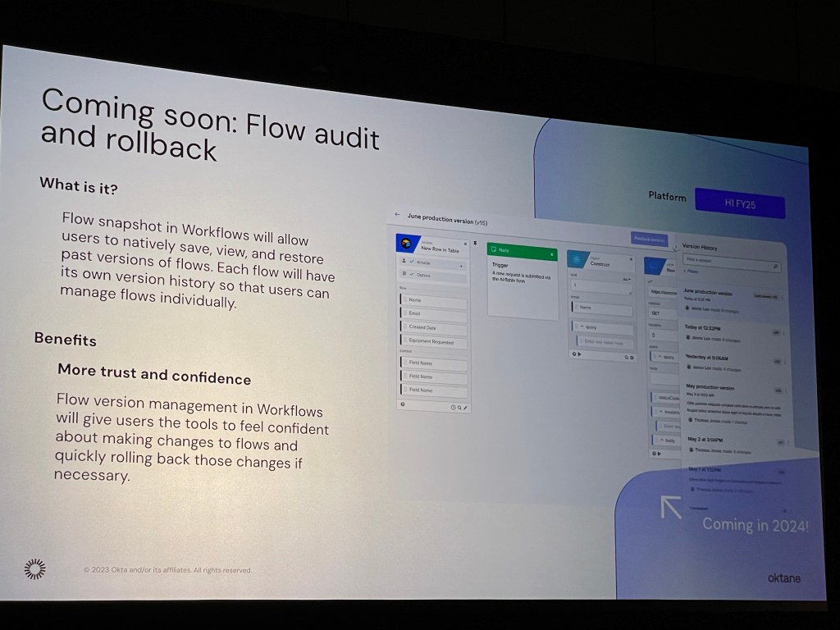Screen dimensions: 840x630
Task: Click the Restore version button
Action: pyautogui.click(x=649, y=239)
